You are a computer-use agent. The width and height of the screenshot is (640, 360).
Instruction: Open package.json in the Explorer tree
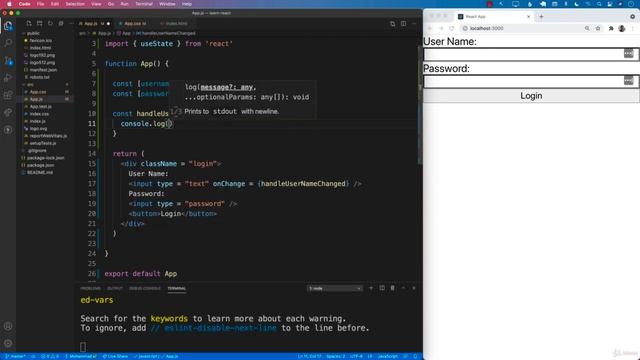(x=40, y=165)
